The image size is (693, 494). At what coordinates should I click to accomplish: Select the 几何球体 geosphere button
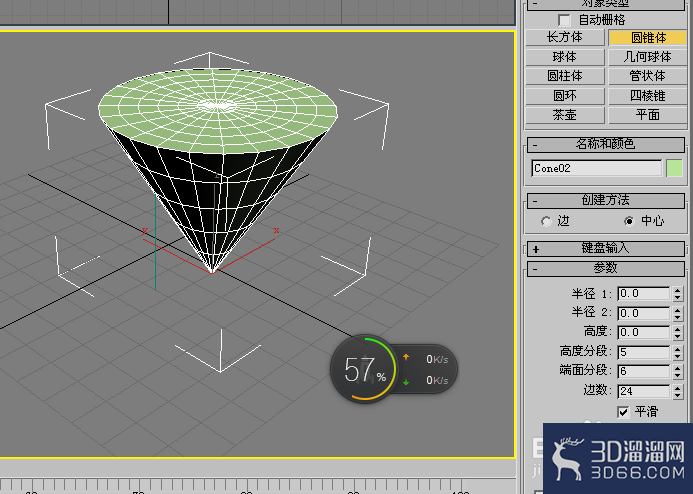[647, 57]
